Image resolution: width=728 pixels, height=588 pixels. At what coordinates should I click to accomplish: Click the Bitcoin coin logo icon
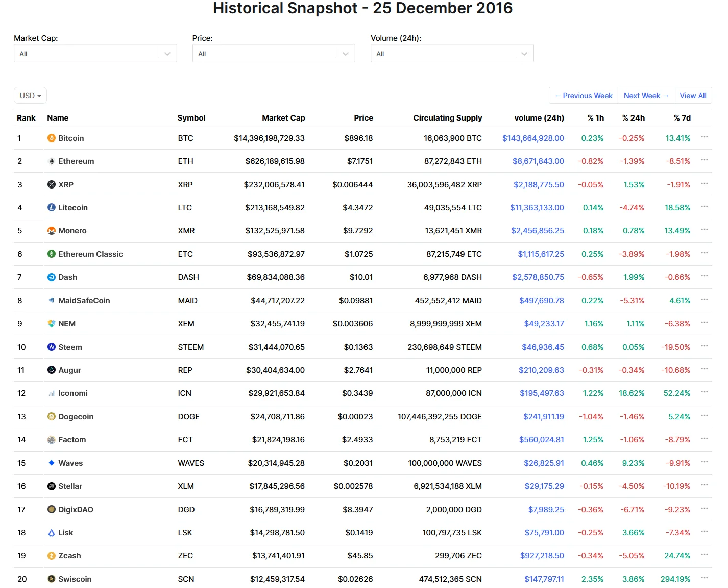[x=52, y=138]
